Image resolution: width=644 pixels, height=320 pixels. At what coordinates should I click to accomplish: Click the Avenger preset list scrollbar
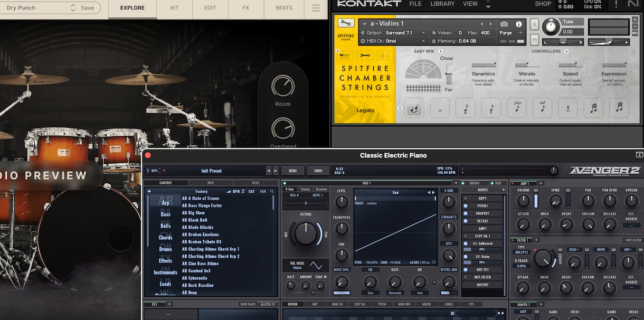tap(273, 203)
